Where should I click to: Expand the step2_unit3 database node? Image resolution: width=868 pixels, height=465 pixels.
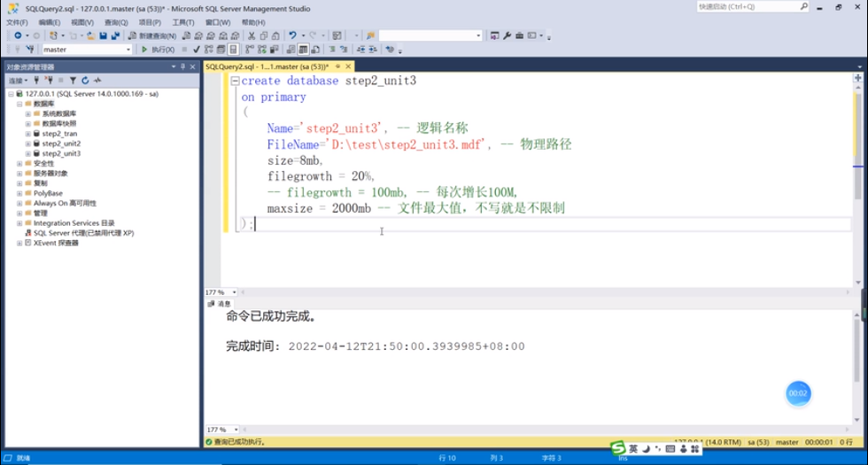(28, 153)
